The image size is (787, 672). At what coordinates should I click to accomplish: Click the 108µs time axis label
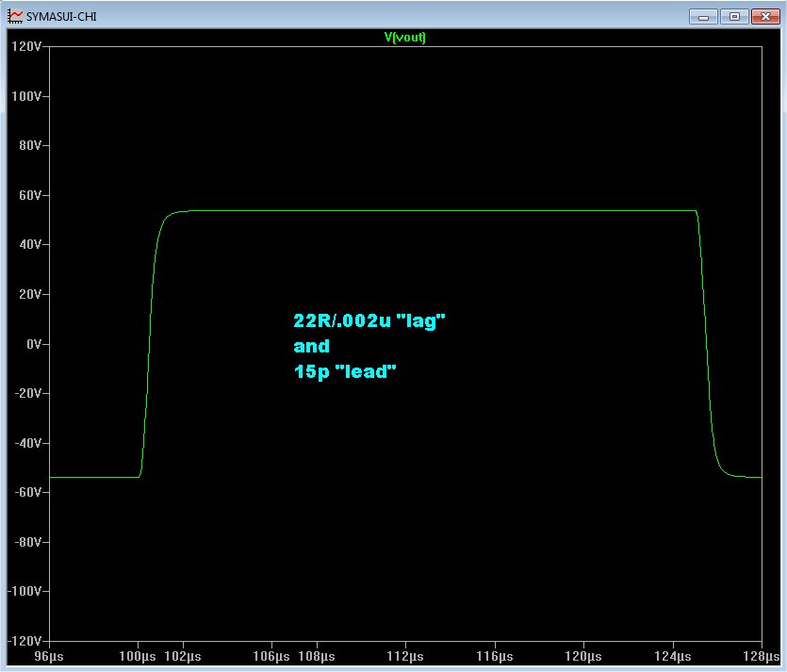click(316, 656)
